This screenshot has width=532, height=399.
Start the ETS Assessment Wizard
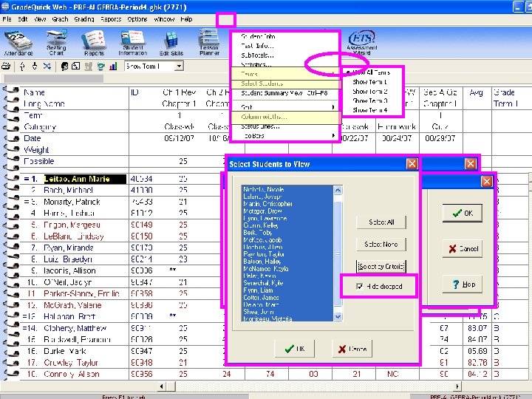pos(361,43)
